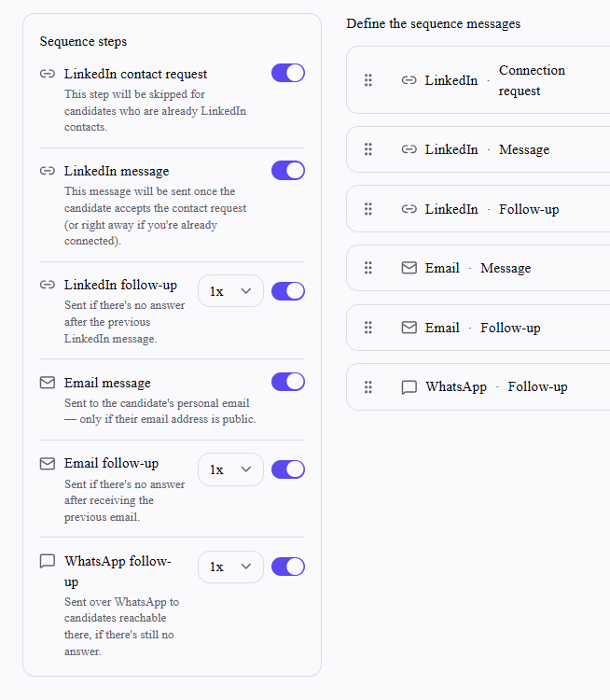Click drag handle on Email Follow-up card
Image resolution: width=610 pixels, height=700 pixels.
pos(368,328)
